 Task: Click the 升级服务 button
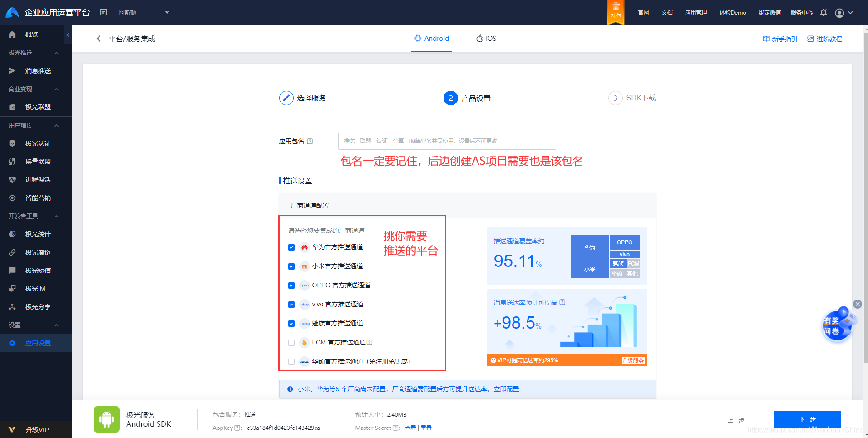pyautogui.click(x=633, y=360)
